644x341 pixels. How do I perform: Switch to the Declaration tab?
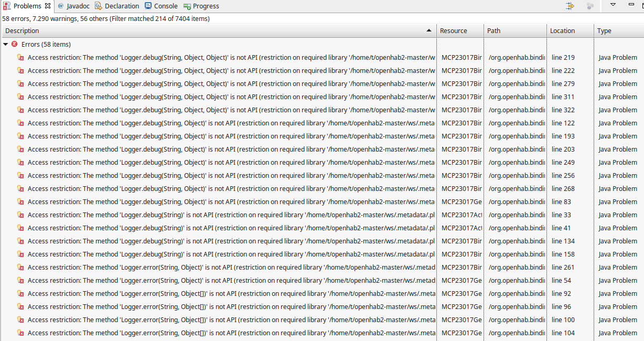tap(117, 6)
